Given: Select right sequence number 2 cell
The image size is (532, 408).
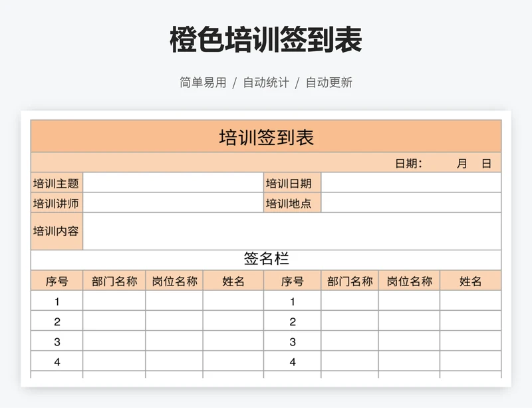Looking at the screenshot, I should [292, 321].
